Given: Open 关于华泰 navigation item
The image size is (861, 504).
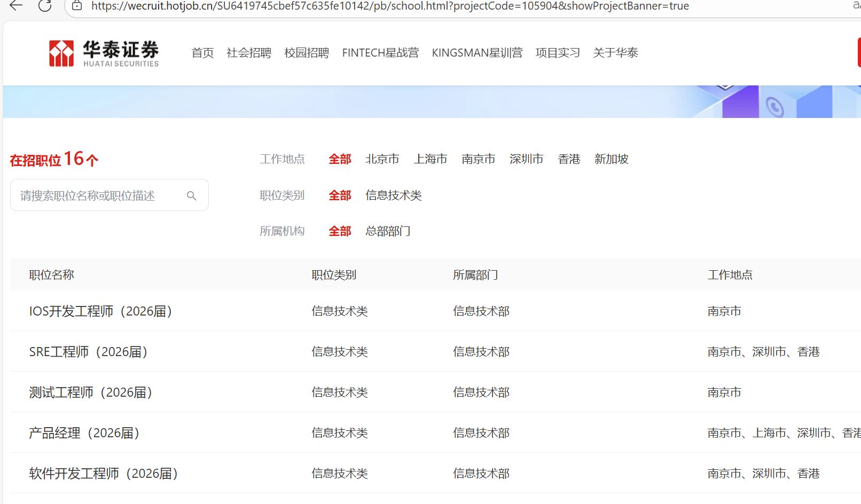Looking at the screenshot, I should point(615,53).
